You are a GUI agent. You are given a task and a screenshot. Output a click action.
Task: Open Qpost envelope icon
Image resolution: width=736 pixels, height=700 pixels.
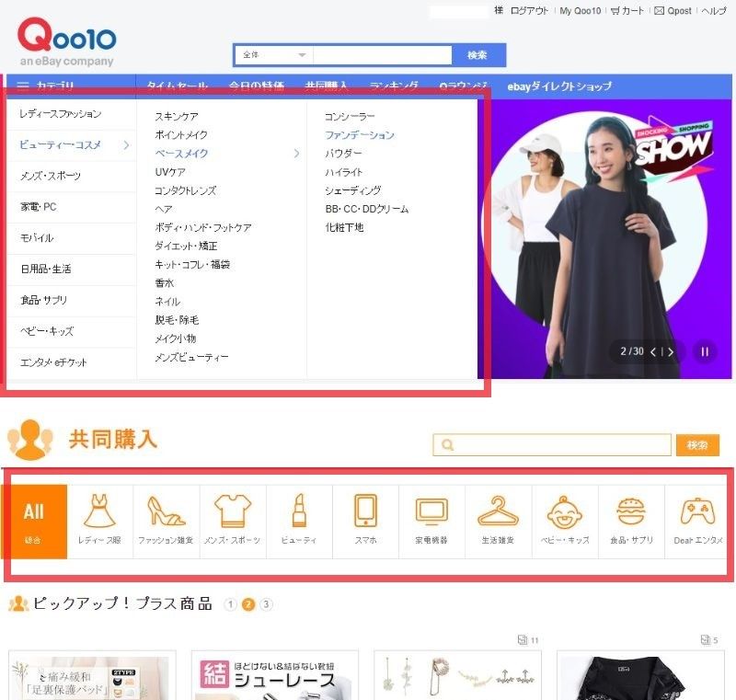(659, 10)
